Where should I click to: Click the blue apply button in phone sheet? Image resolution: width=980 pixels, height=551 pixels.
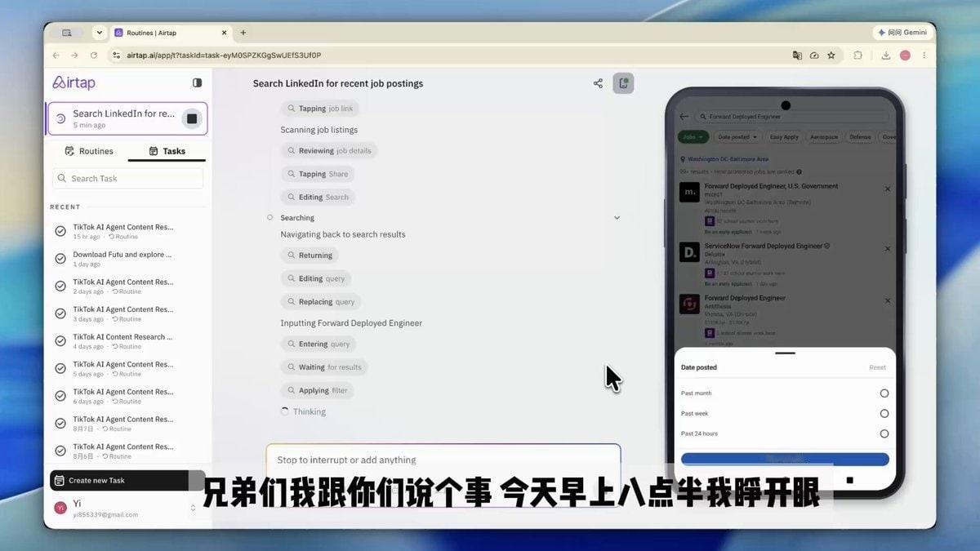[x=785, y=460]
